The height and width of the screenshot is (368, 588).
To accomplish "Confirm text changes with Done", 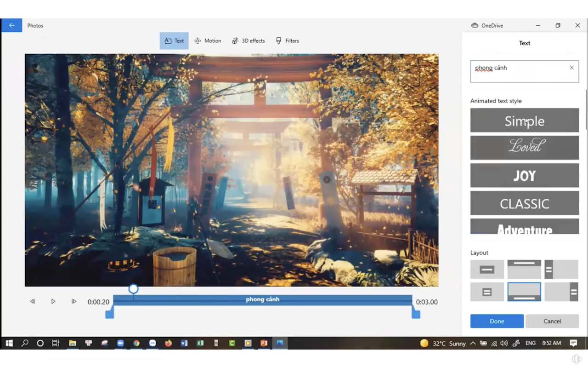I will [x=497, y=321].
